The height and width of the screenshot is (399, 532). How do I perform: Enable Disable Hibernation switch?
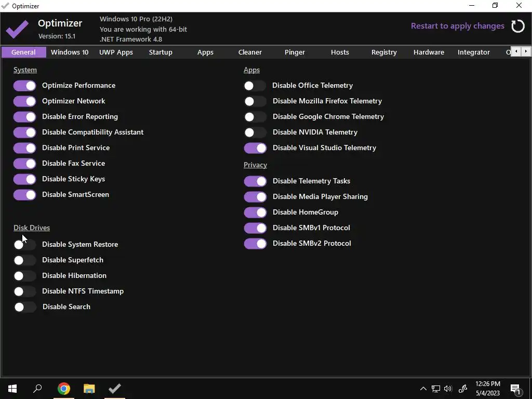[x=25, y=275]
